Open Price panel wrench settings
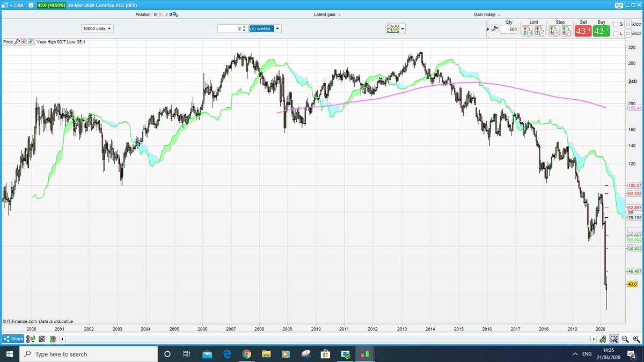The width and height of the screenshot is (644, 362). [x=17, y=42]
